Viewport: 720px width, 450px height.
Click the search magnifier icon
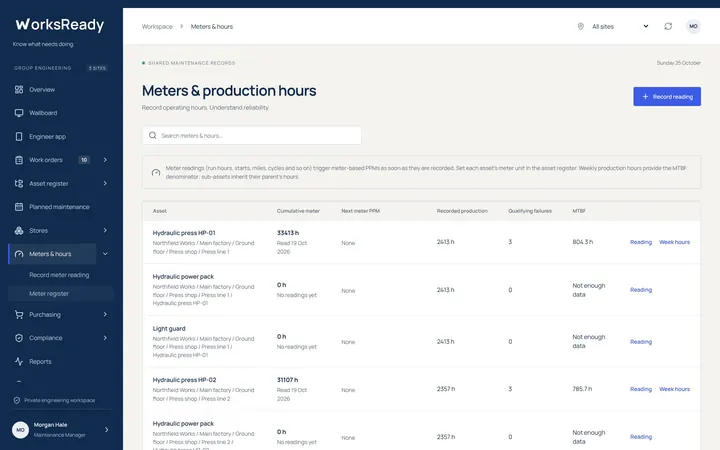tap(152, 135)
